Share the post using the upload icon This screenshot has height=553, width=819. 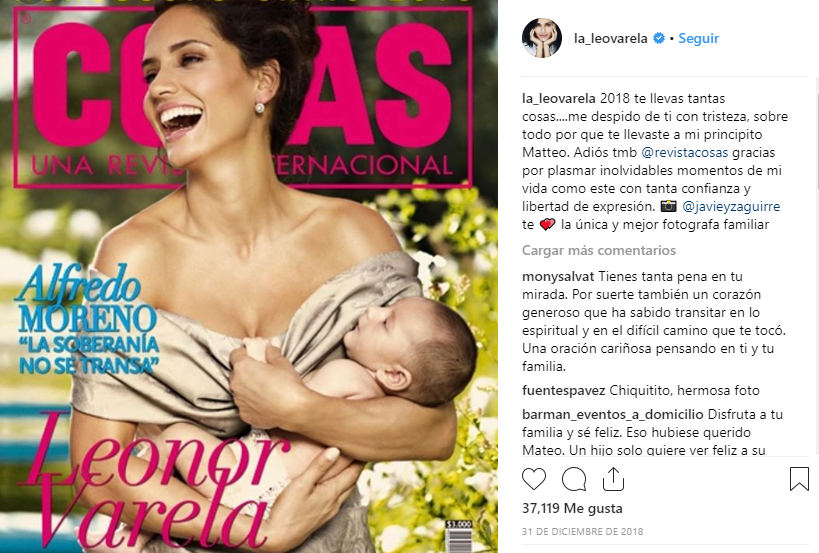point(613,479)
